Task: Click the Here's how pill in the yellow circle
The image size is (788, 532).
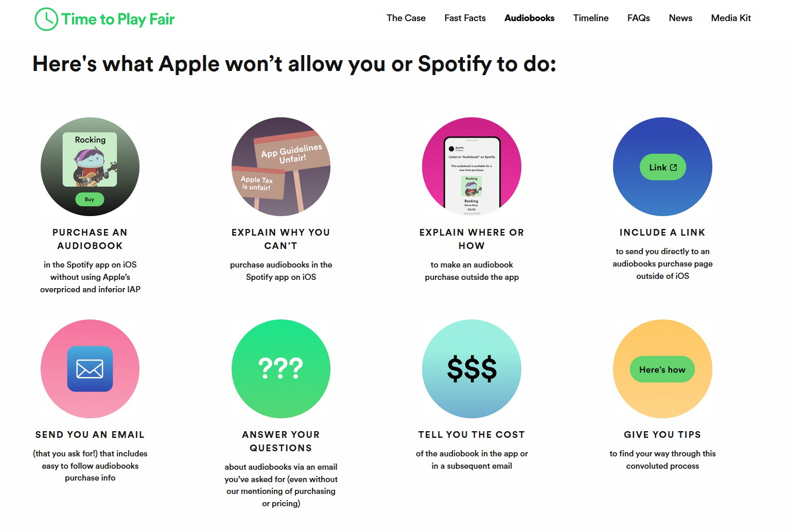Action: 662,369
